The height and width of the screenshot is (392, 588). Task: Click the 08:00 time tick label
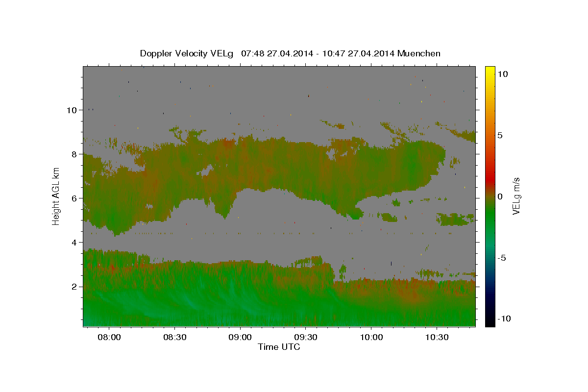(109, 338)
